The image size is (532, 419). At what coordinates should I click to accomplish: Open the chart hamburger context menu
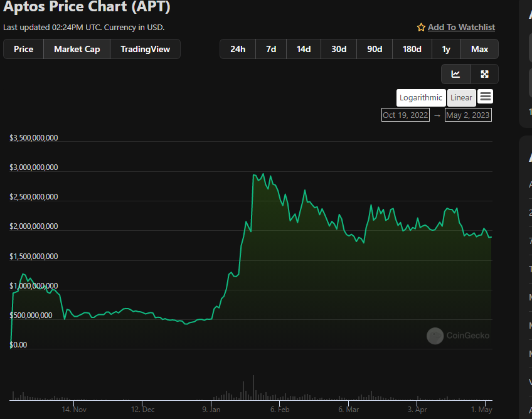(x=485, y=97)
